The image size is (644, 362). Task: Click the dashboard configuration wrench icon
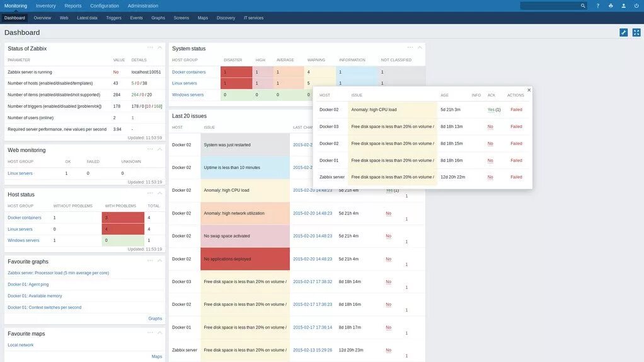[623, 32]
